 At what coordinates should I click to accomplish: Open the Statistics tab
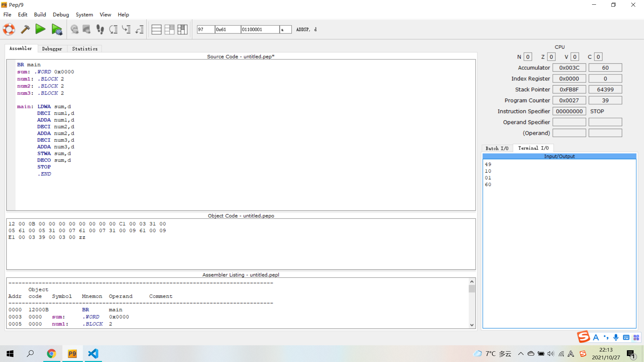pos(85,49)
